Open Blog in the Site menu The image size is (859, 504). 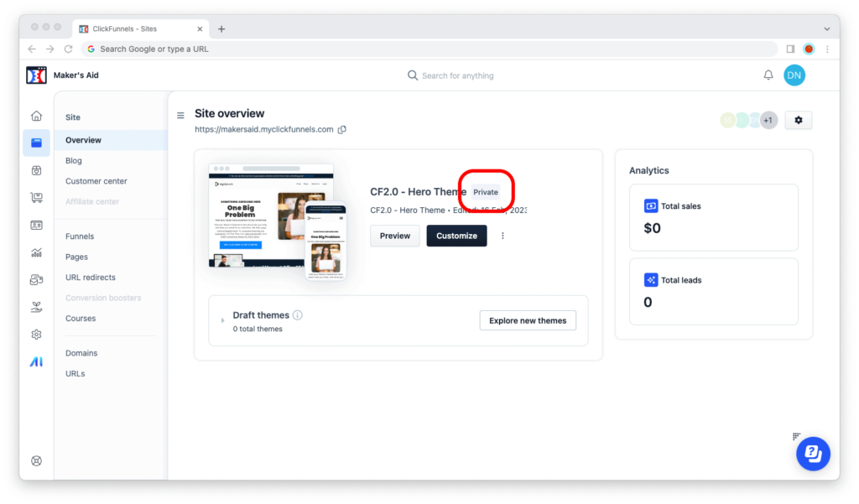(x=74, y=160)
